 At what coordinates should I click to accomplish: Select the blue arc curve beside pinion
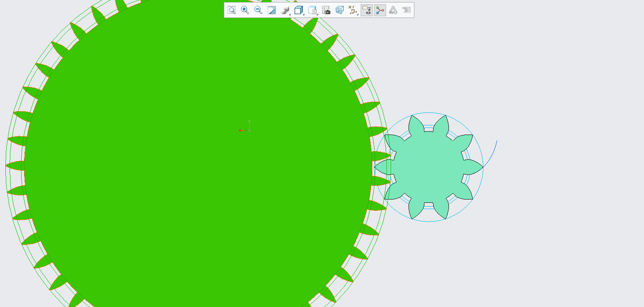pyautogui.click(x=492, y=154)
